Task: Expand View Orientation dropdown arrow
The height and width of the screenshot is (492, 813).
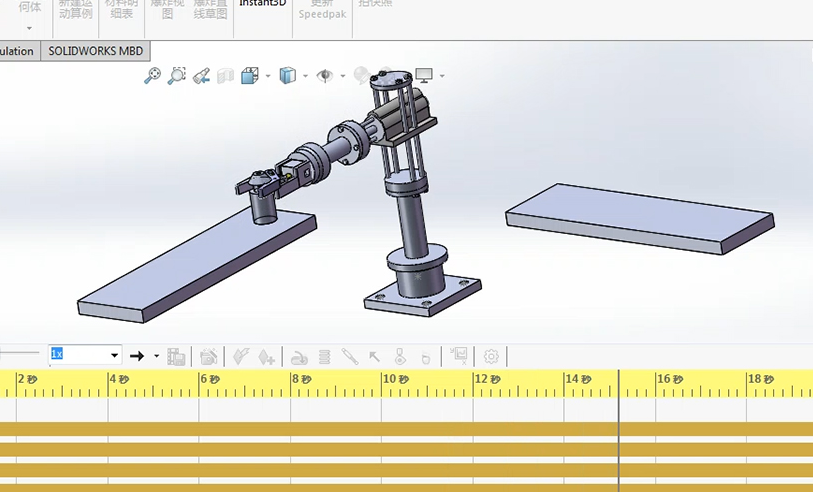Action: tap(268, 76)
